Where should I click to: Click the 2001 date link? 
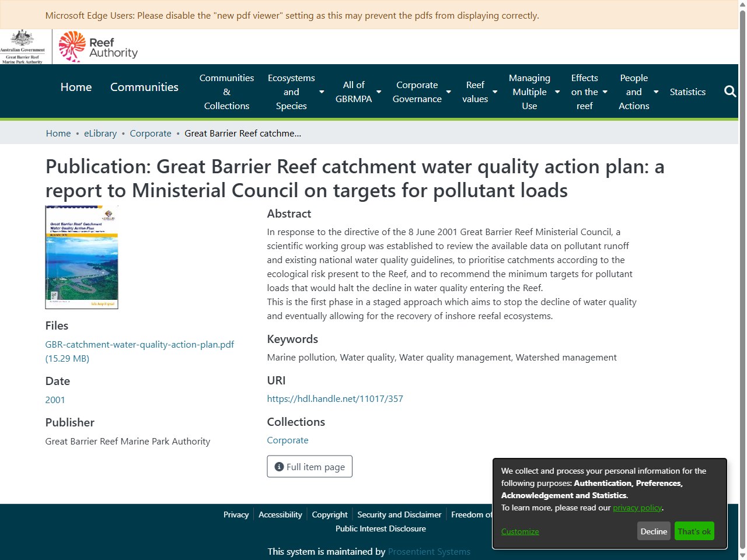pyautogui.click(x=55, y=400)
